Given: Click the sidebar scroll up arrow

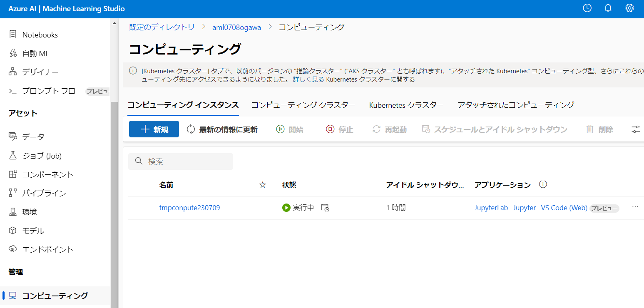Looking at the screenshot, I should tap(114, 23).
